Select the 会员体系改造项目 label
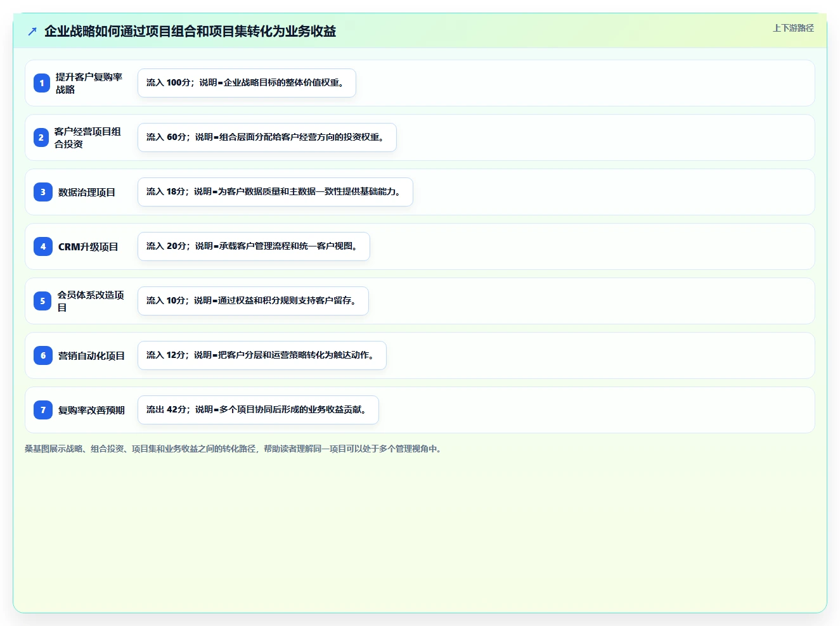 point(91,301)
